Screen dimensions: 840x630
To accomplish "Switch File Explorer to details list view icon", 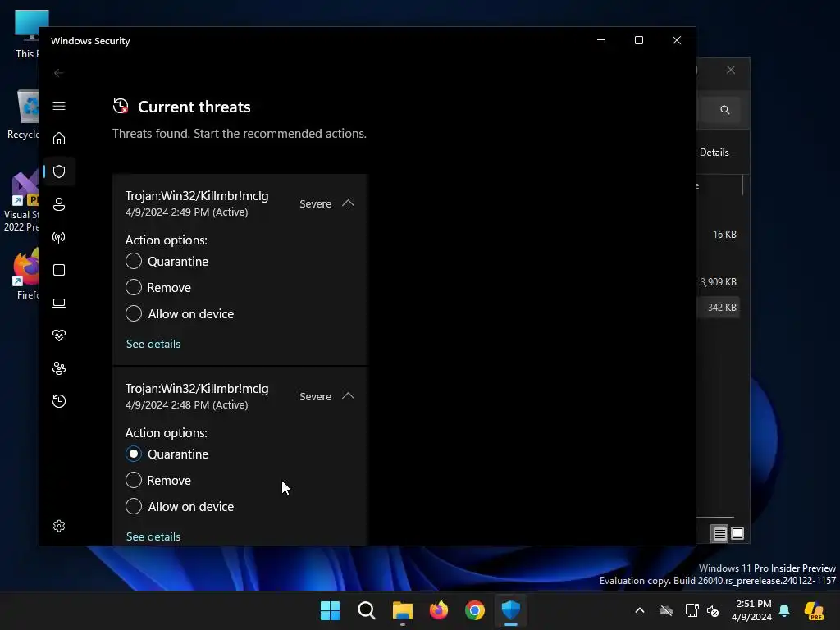I will (719, 533).
